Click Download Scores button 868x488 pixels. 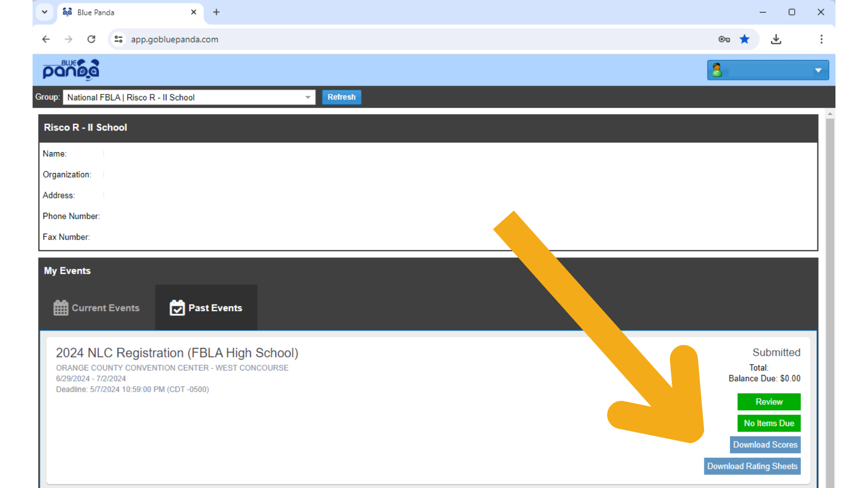[x=765, y=445]
